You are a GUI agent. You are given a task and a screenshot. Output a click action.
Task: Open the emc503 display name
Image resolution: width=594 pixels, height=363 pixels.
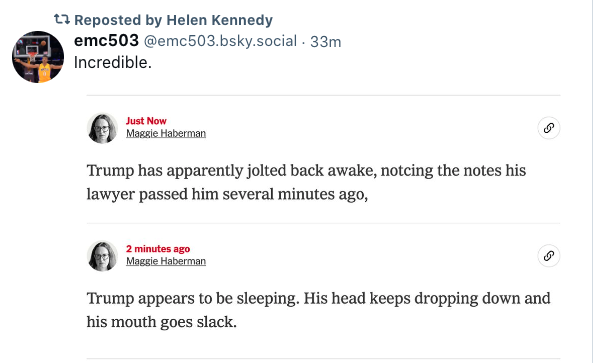point(106,41)
